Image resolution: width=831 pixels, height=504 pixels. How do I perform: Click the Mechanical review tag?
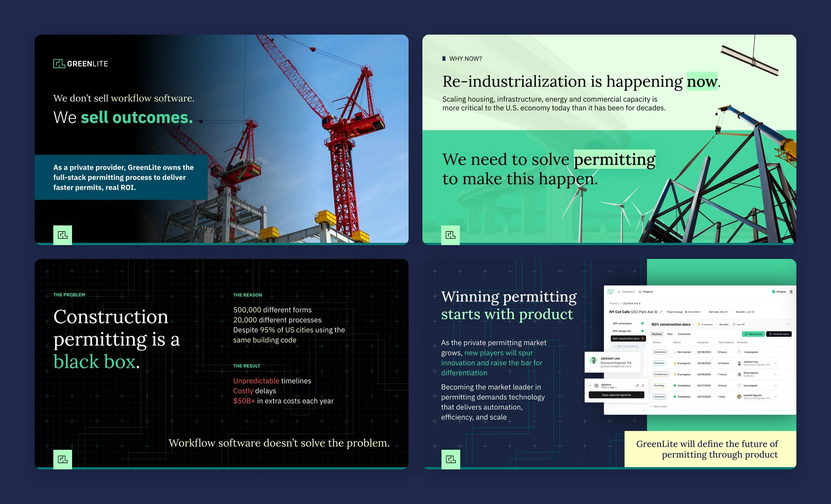click(660, 352)
